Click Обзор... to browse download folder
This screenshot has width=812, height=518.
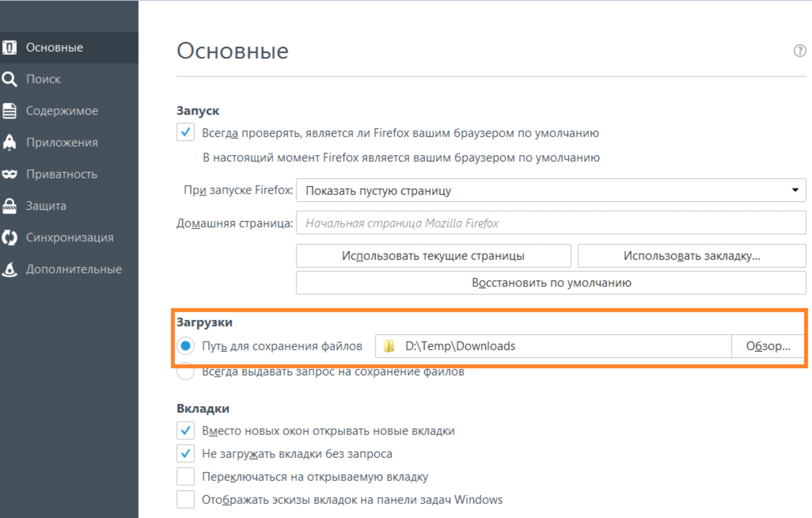[x=768, y=346]
